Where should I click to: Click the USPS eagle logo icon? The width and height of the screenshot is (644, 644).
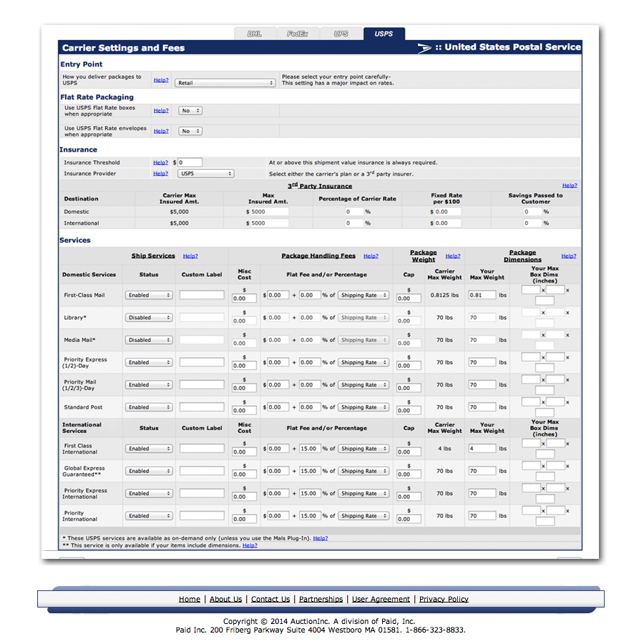tap(424, 48)
